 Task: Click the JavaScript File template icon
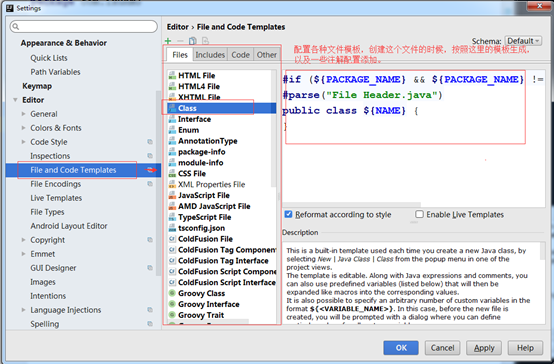[x=172, y=195]
